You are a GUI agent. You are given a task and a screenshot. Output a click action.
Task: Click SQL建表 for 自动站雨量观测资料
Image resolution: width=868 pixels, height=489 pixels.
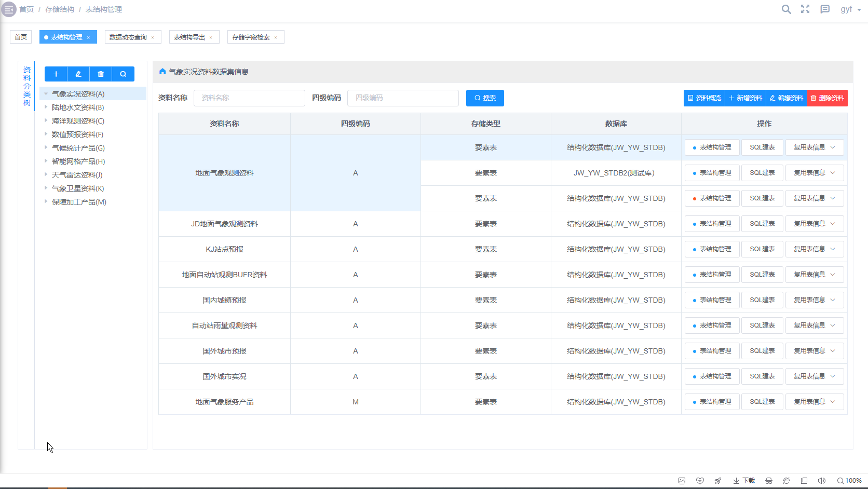coord(762,325)
